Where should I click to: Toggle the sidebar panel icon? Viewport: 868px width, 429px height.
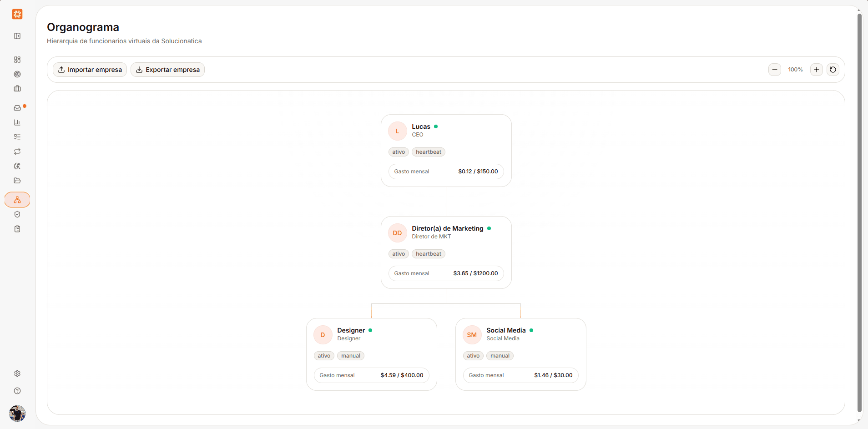pos(17,36)
